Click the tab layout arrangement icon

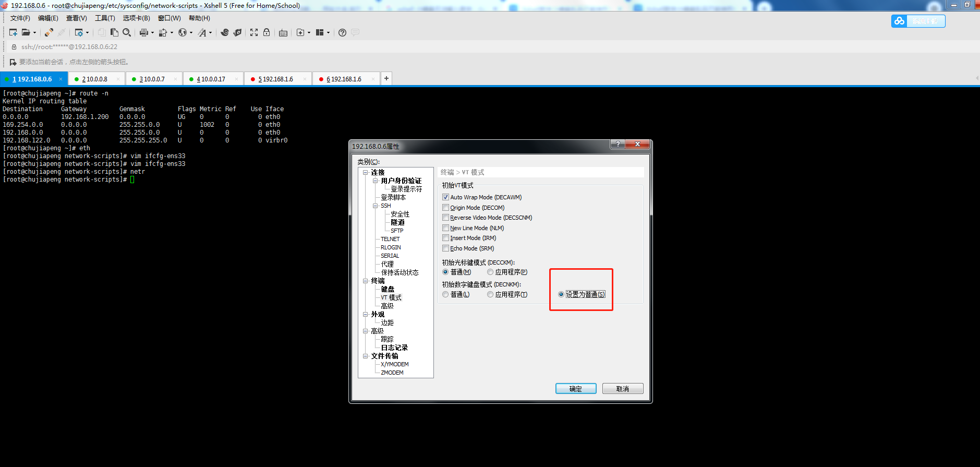tap(320, 32)
